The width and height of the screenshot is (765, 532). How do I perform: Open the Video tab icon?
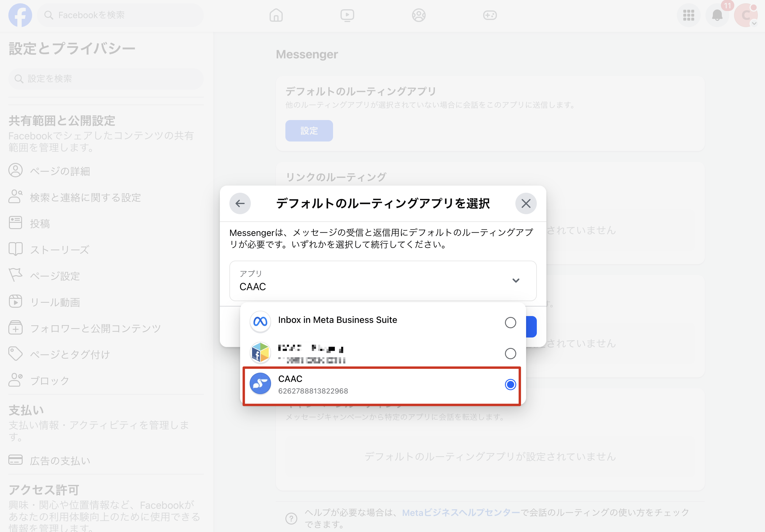(x=347, y=15)
